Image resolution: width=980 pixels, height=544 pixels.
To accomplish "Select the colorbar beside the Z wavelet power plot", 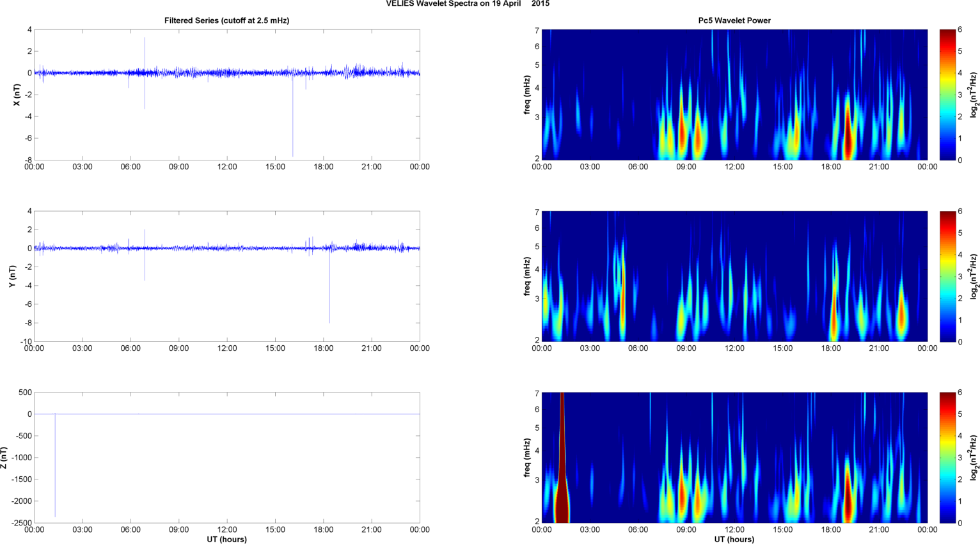I will click(x=947, y=458).
